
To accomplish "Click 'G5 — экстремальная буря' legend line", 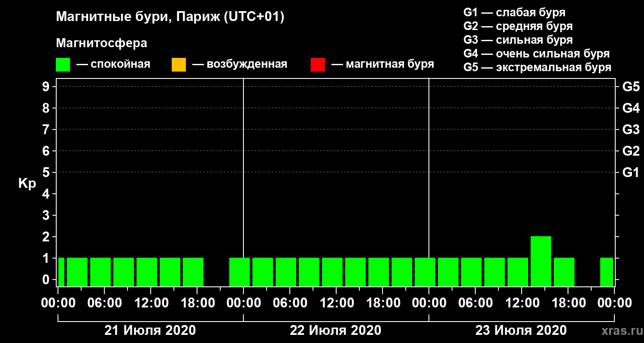I will (537, 67).
